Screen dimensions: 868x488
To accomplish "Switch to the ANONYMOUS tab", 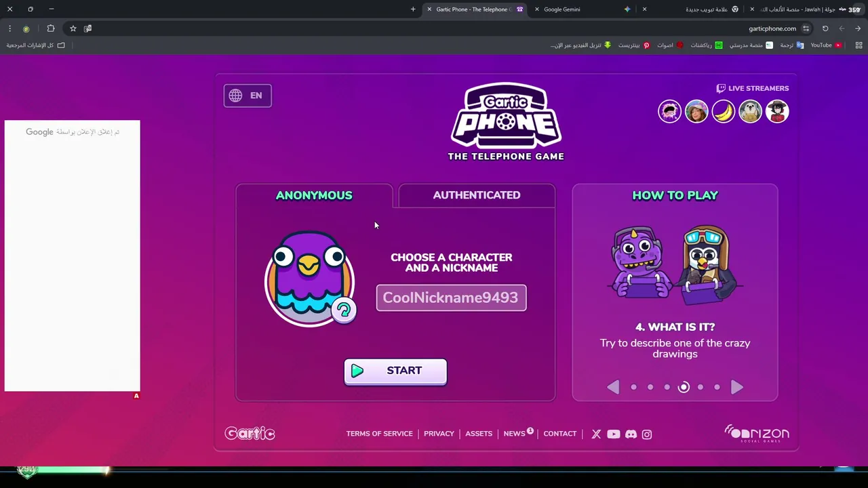I will point(314,195).
